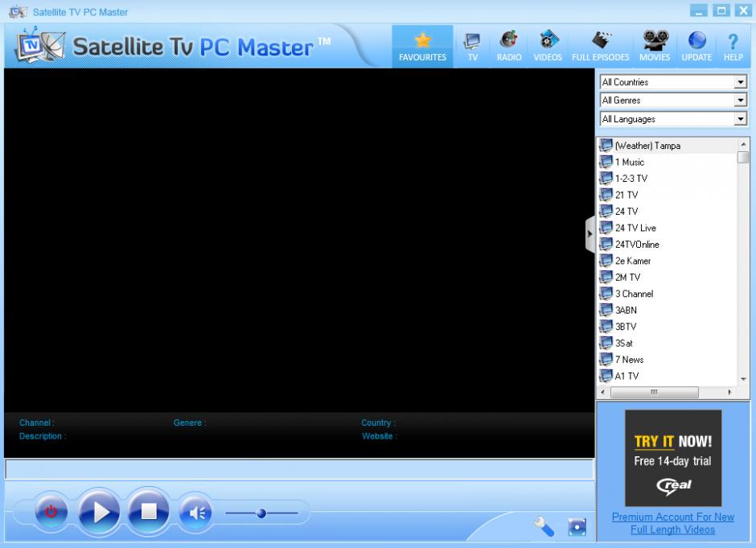The height and width of the screenshot is (548, 756).
Task: Click the red power button
Action: 51,511
